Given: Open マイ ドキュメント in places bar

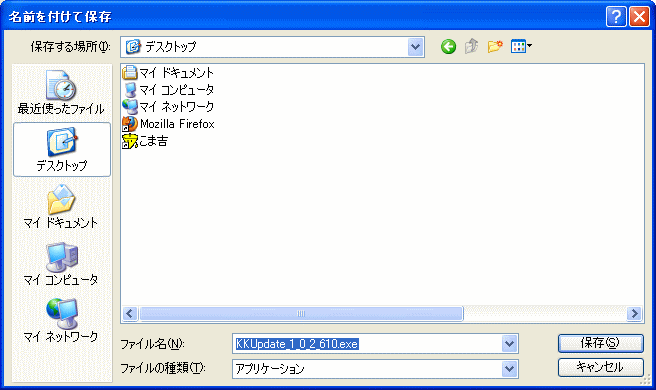Looking at the screenshot, I should click(x=61, y=207).
